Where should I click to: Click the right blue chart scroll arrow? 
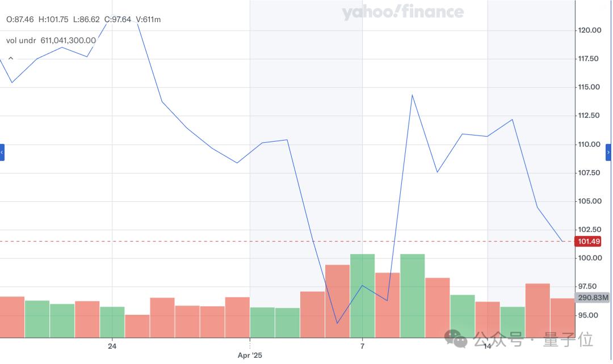609,152
